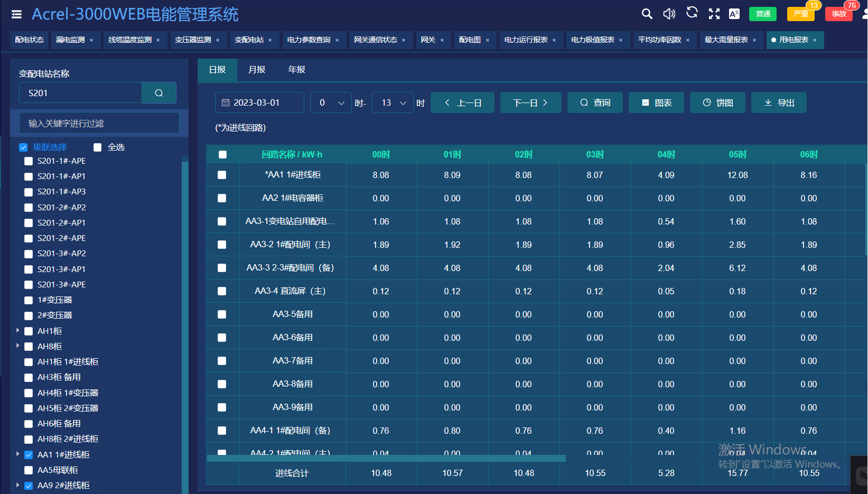Toggle the hamburger sidebar menu
Image resolution: width=868 pixels, height=494 pixels.
point(16,14)
